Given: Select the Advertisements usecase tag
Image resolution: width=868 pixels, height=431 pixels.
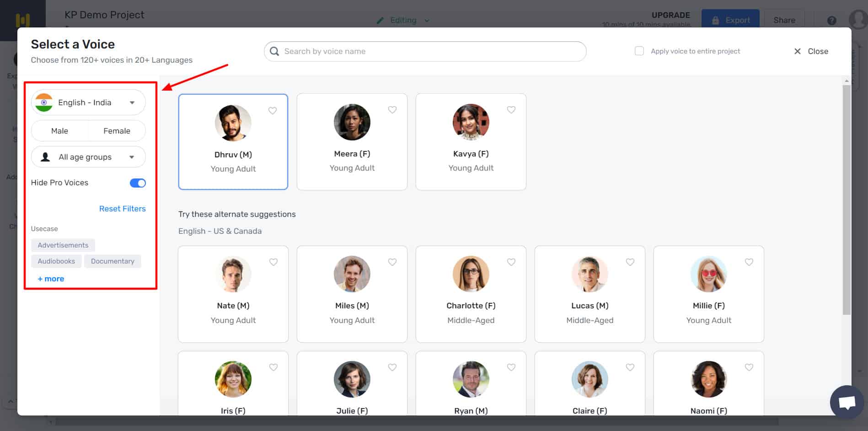Looking at the screenshot, I should (x=63, y=245).
